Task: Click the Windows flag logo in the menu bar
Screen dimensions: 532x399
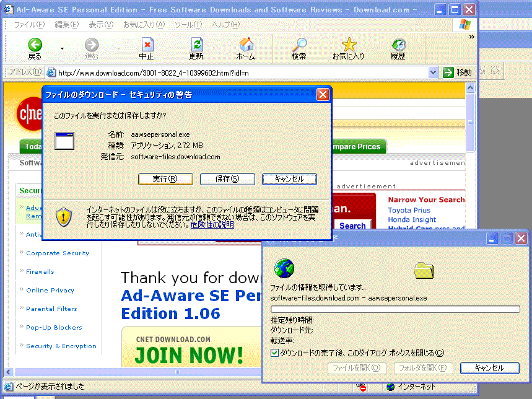Action: point(464,25)
